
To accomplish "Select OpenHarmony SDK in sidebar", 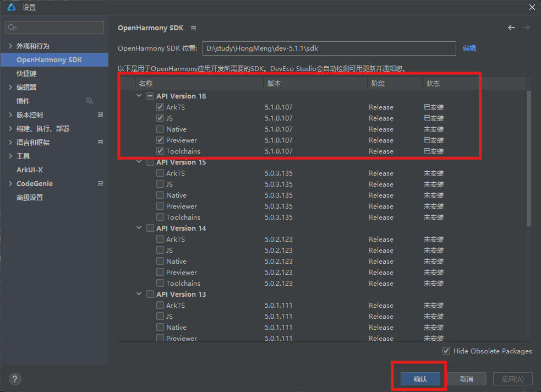I will [x=54, y=59].
